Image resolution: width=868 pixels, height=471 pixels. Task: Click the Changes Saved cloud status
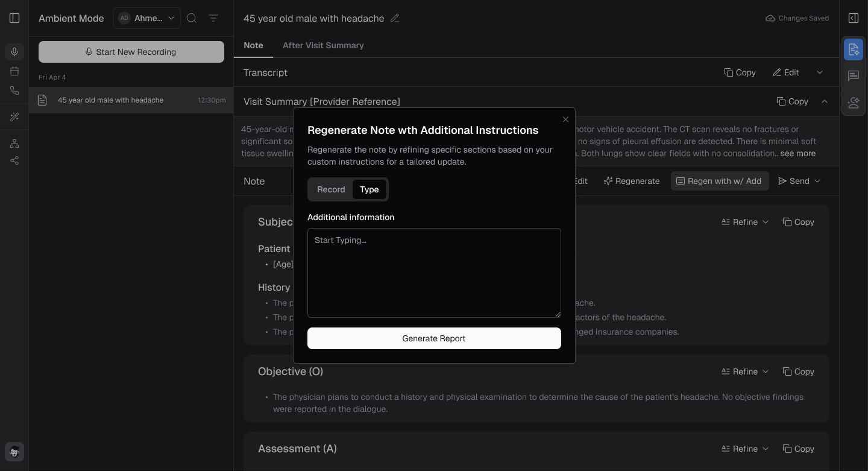pyautogui.click(x=797, y=18)
